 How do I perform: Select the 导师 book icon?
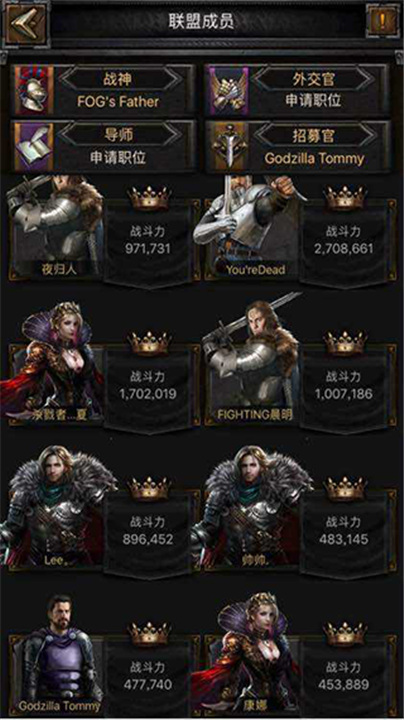34,147
